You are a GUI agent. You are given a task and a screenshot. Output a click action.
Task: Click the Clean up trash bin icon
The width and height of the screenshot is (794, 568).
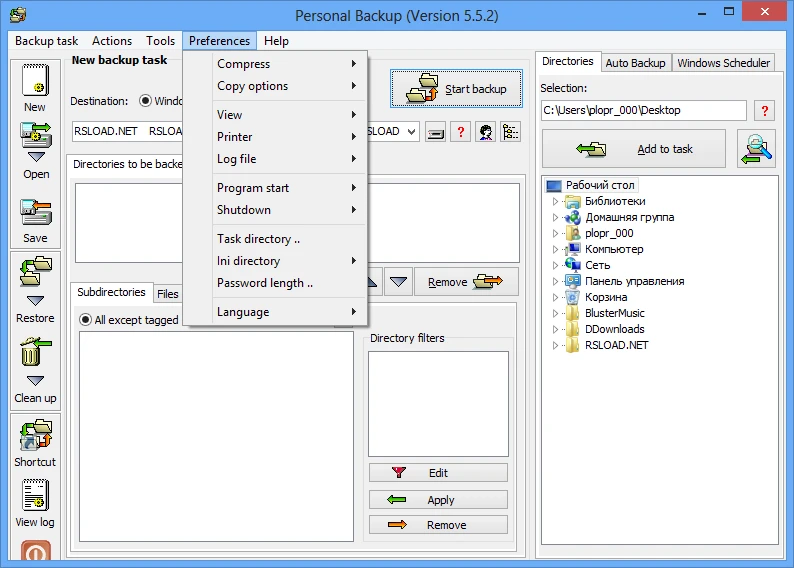tap(35, 353)
